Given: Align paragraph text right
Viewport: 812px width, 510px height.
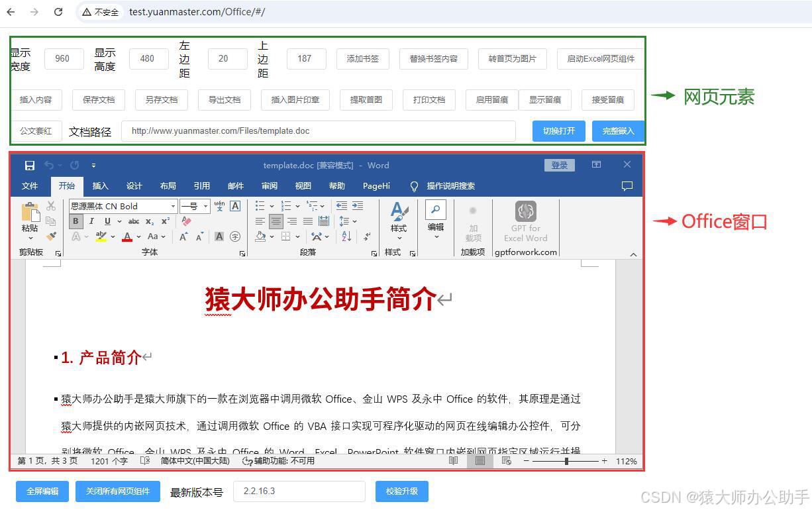Looking at the screenshot, I should (292, 221).
